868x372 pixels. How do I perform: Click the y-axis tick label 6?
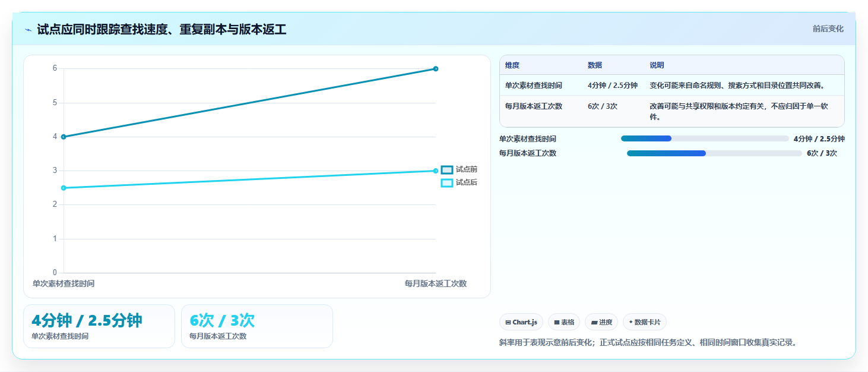(55, 68)
